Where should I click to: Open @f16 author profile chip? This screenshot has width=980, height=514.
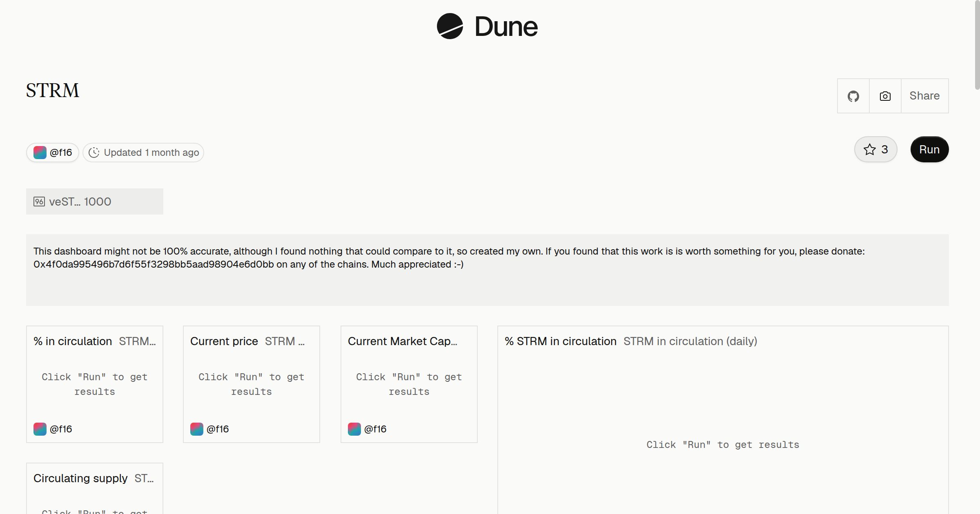(53, 153)
